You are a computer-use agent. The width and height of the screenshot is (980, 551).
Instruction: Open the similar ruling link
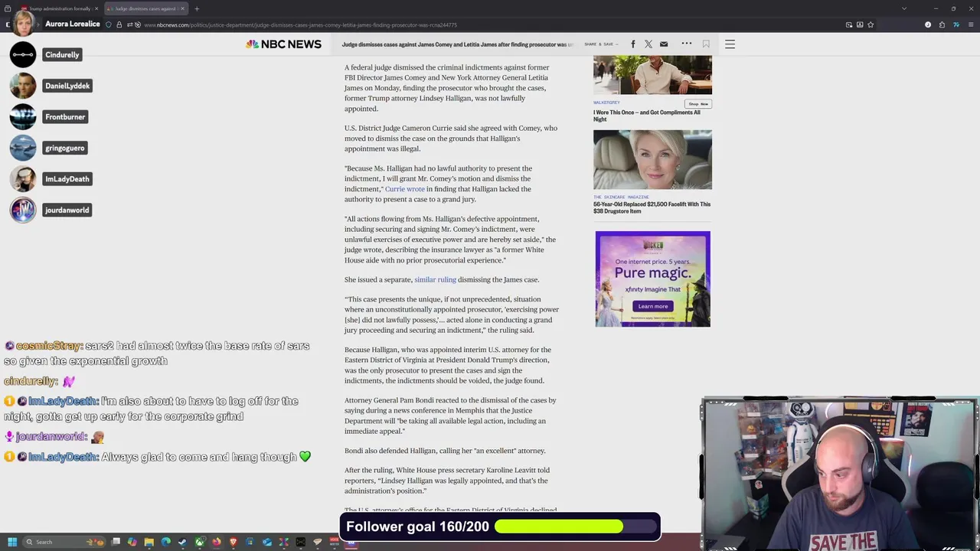point(435,280)
